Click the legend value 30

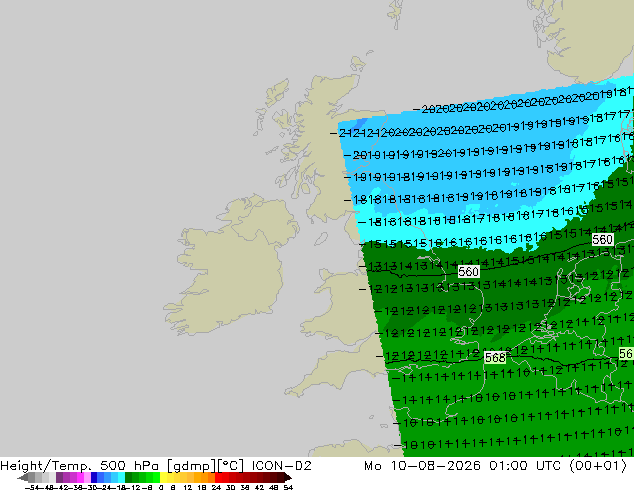pyautogui.click(x=230, y=487)
